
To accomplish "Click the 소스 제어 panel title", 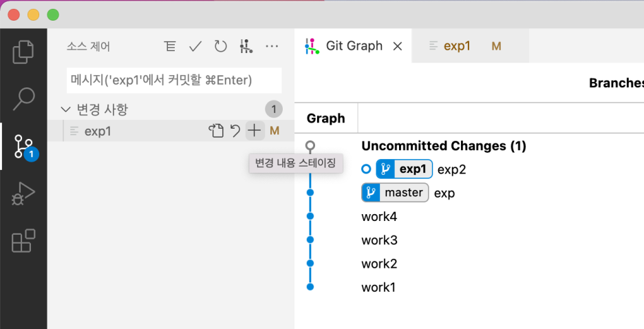I will pos(88,46).
